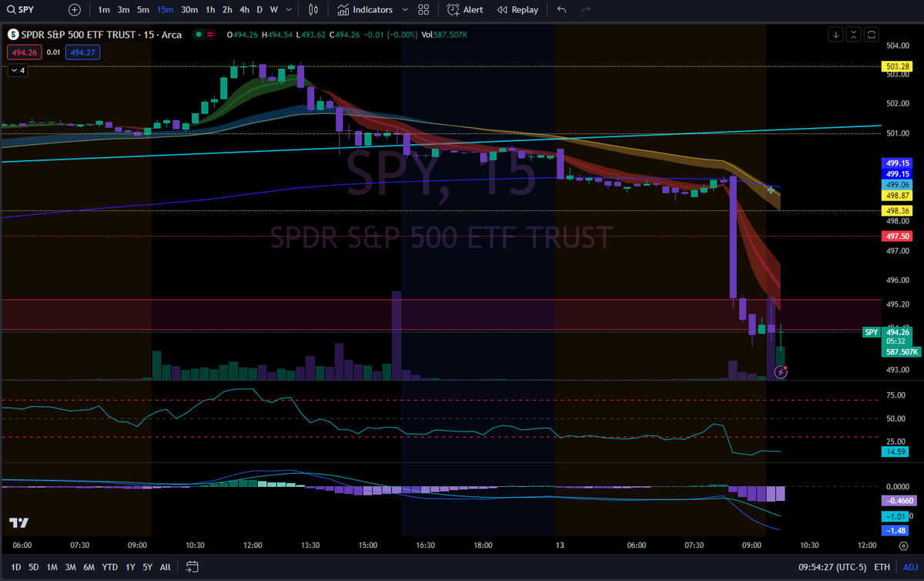
Task: Redo the chart action
Action: [x=585, y=10]
